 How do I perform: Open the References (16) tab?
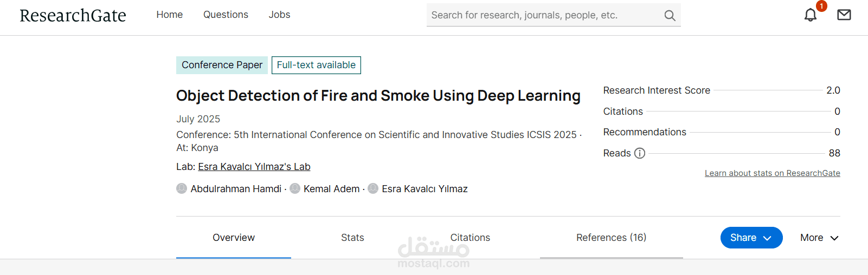pos(611,238)
